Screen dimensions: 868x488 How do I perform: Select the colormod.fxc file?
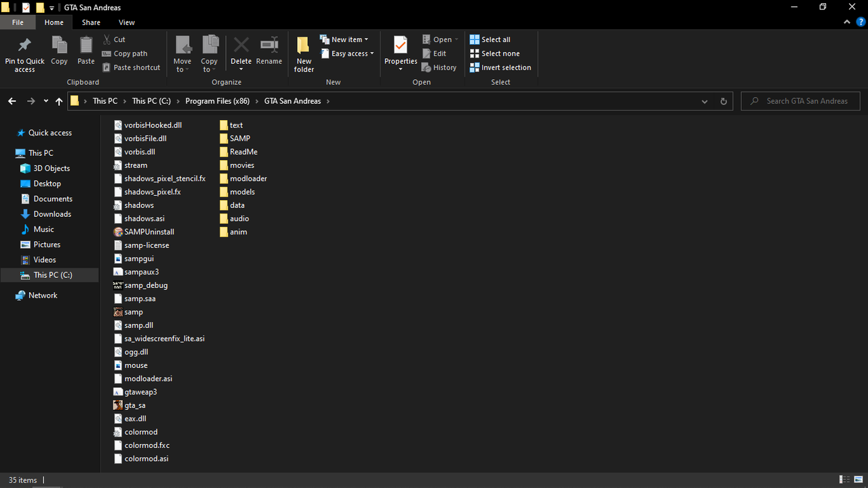(x=142, y=445)
